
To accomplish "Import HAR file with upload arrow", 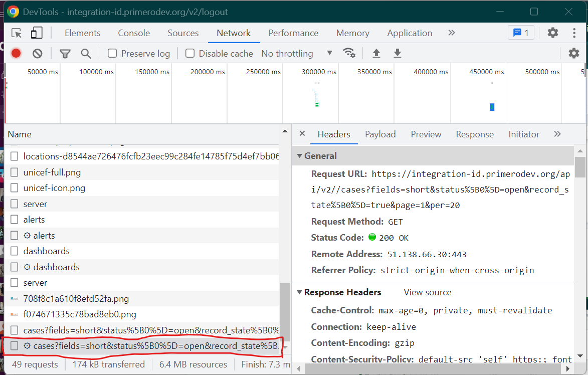I will click(376, 53).
